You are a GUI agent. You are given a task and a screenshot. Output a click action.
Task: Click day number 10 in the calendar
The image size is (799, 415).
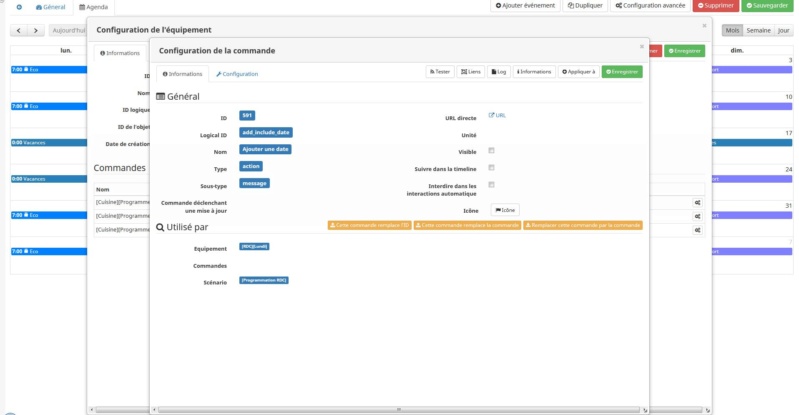click(789, 97)
